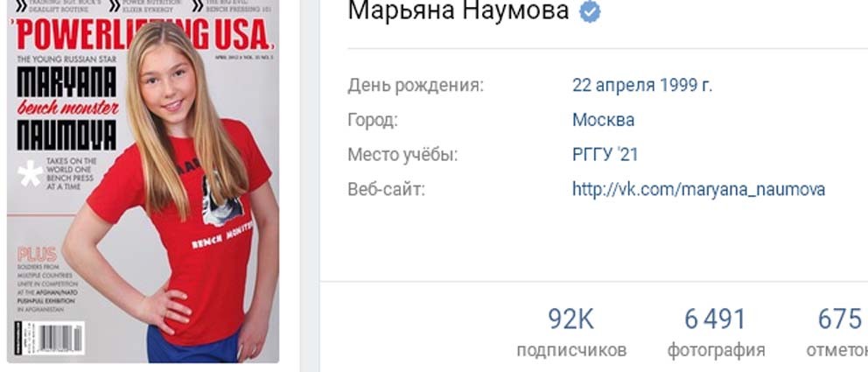The image size is (868, 372).
Task: Open the 92K подписчиков counter
Action: click(x=571, y=332)
